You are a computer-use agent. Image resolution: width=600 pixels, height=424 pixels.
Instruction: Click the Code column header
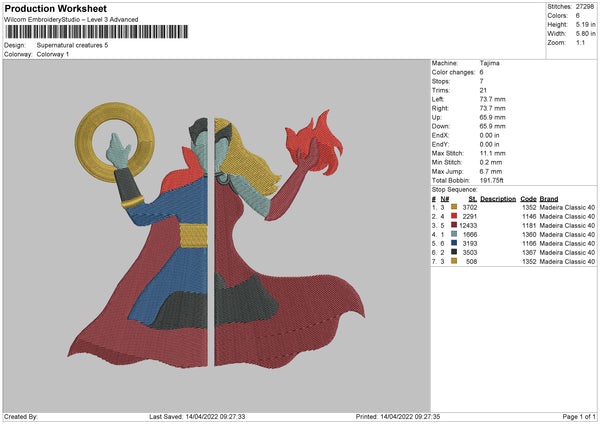528,198
